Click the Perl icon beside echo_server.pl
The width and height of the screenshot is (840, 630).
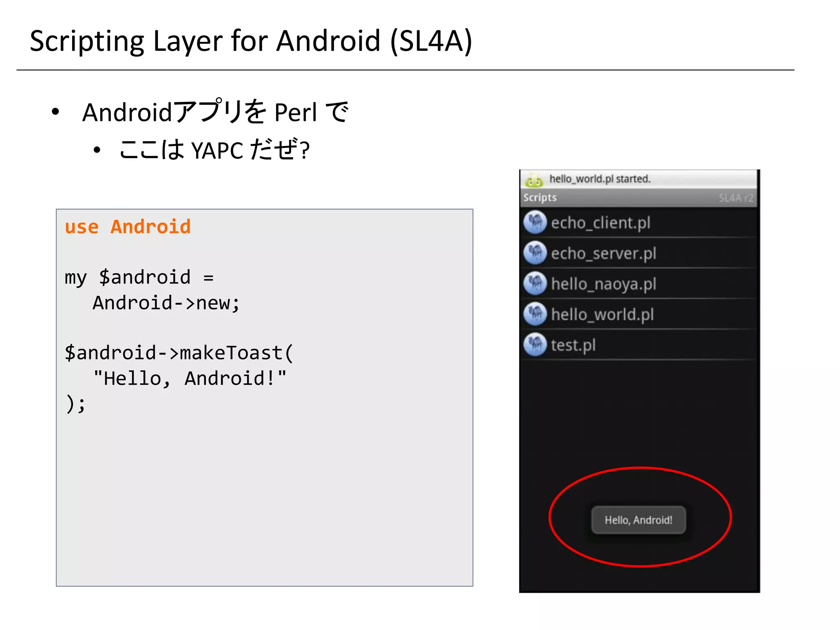click(535, 253)
